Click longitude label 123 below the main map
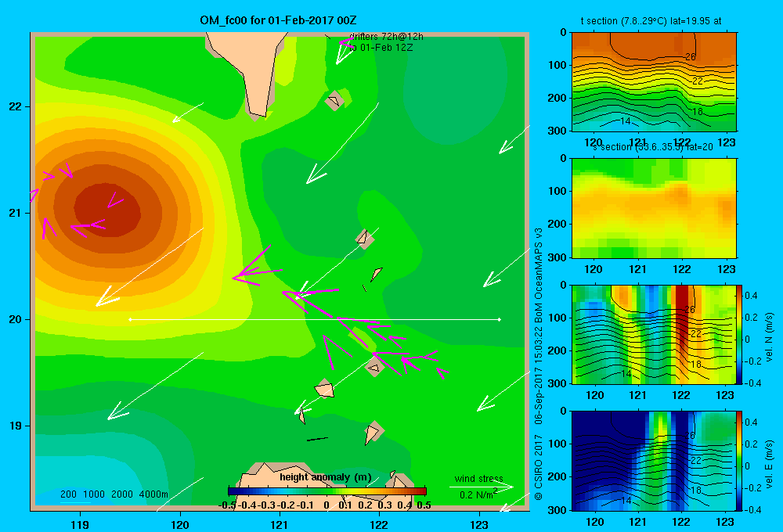The height and width of the screenshot is (532, 783). (x=479, y=524)
